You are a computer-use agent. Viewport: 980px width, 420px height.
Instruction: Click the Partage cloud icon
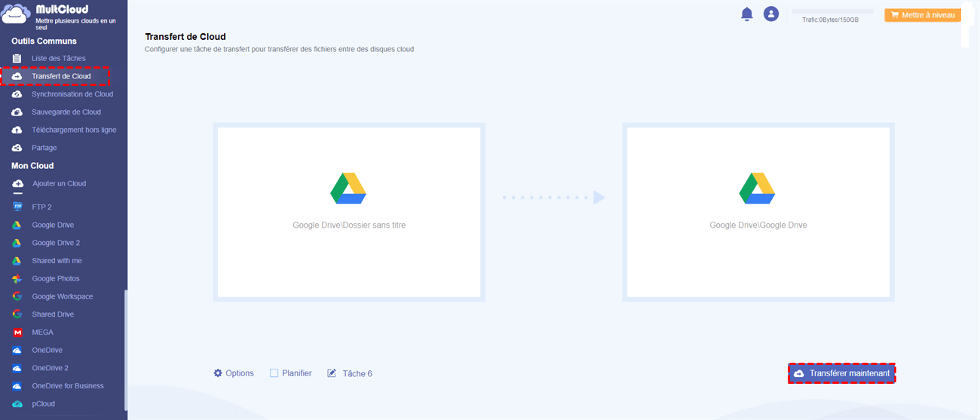(17, 148)
